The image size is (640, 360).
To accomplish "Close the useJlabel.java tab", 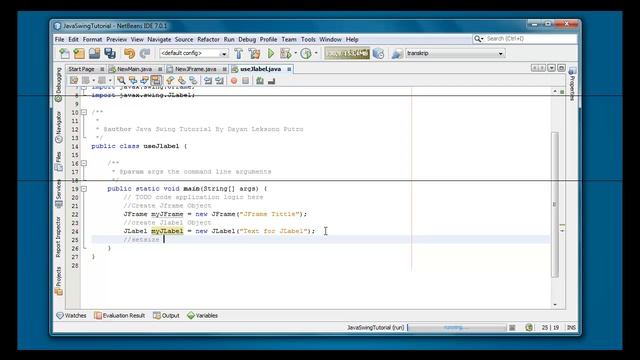I will [x=289, y=69].
